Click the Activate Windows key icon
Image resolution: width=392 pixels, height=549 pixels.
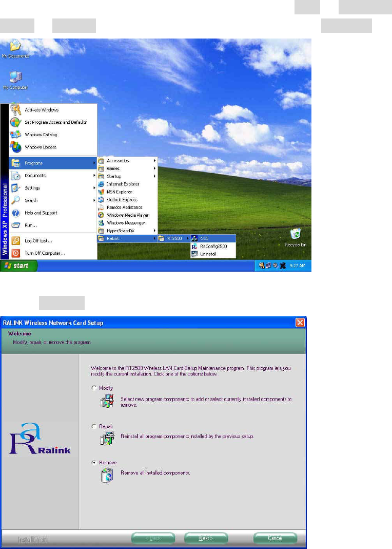click(x=16, y=110)
